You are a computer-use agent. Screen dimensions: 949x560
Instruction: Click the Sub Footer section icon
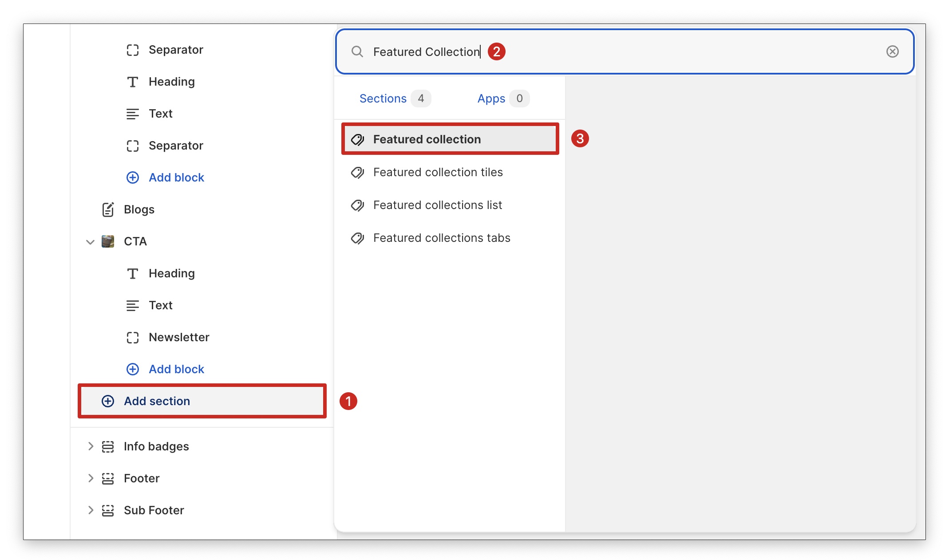point(108,510)
